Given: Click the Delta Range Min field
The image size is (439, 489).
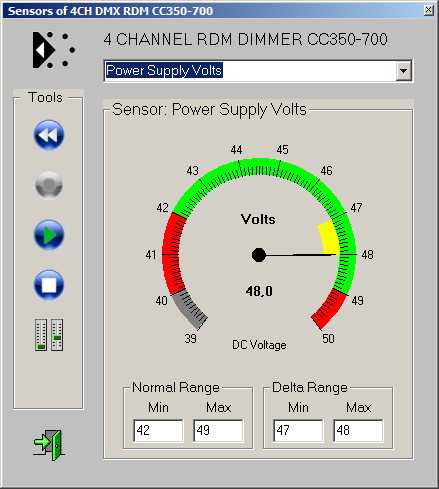Looking at the screenshot, I should click(298, 431).
